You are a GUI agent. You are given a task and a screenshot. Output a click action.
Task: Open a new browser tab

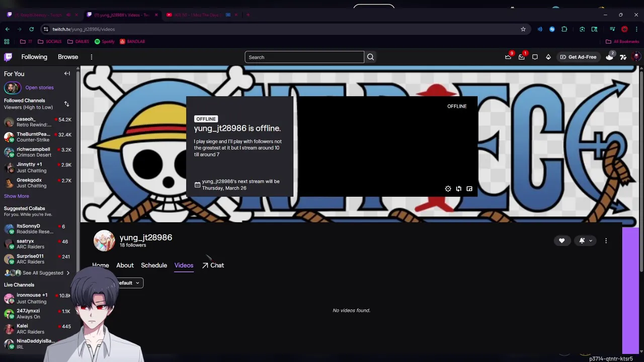tap(248, 15)
